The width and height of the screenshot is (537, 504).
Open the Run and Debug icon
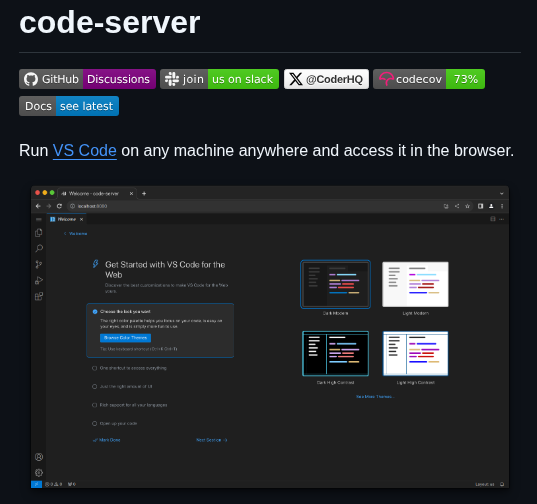tap(39, 280)
